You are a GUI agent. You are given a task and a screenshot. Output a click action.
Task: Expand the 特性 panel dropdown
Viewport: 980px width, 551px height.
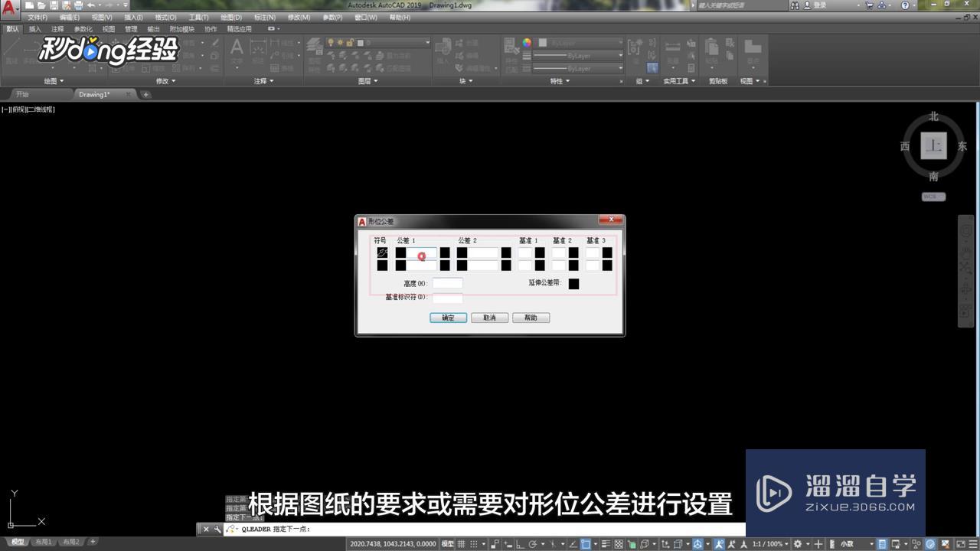click(x=560, y=81)
